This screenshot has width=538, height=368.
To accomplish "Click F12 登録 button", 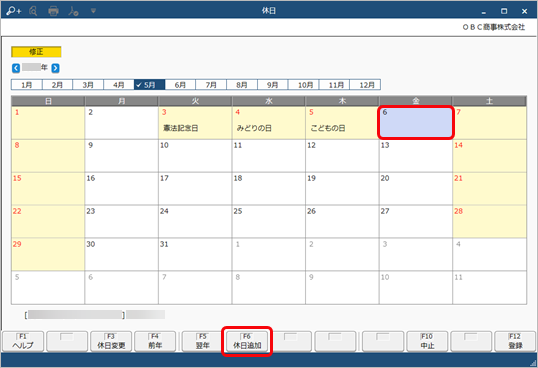I will point(515,341).
